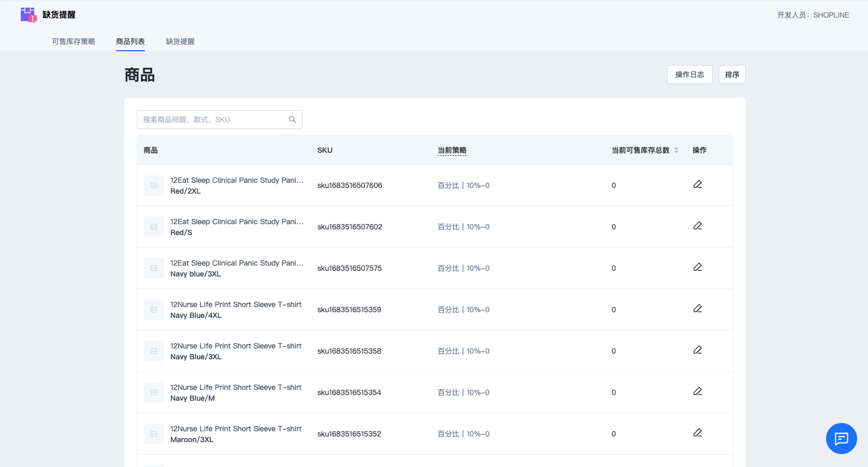This screenshot has width=868, height=467.
Task: Click the 缺货提醒 app logo icon
Action: 28,14
